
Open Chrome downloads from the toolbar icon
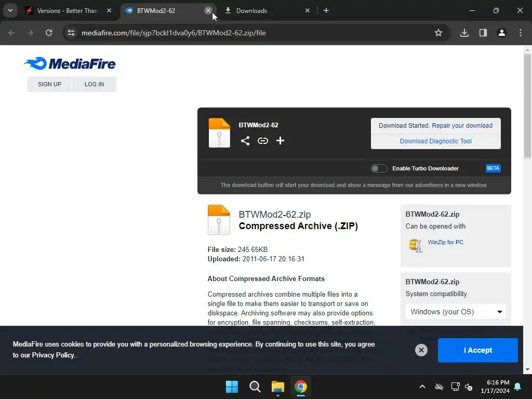click(464, 33)
